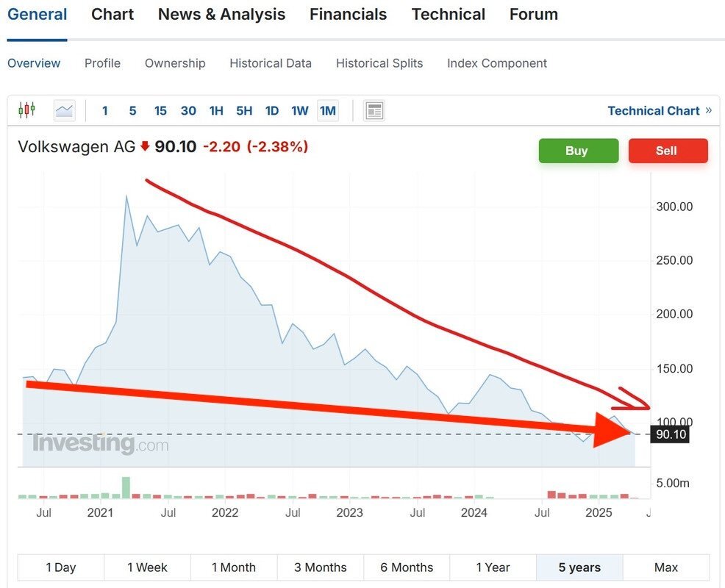Switch to candlestick chart type icon
The height and width of the screenshot is (588, 725).
26,110
